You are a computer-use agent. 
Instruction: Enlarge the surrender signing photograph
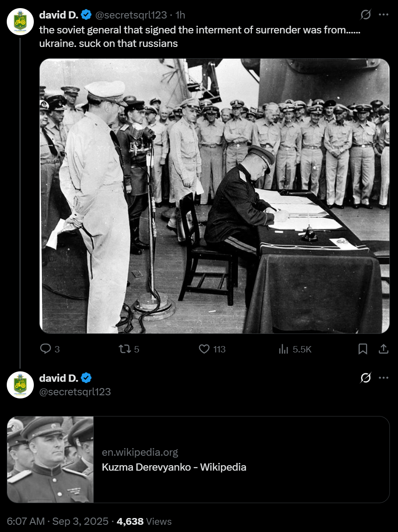pyautogui.click(x=214, y=196)
